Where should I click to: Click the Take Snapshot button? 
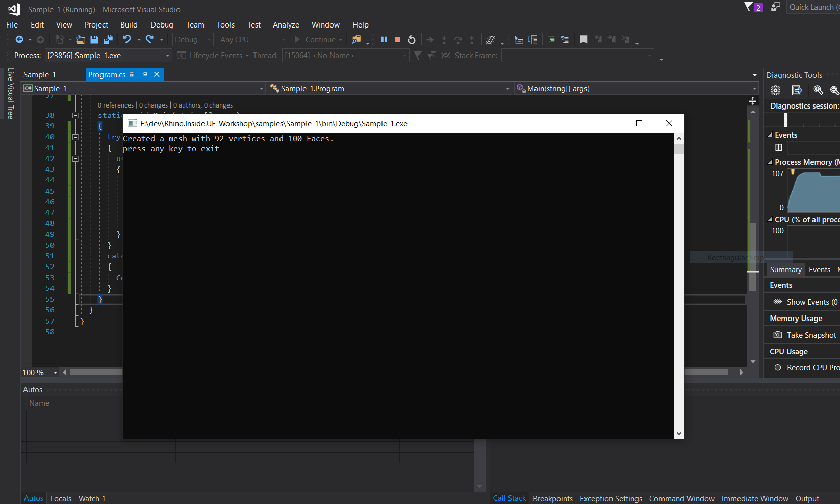click(x=805, y=335)
